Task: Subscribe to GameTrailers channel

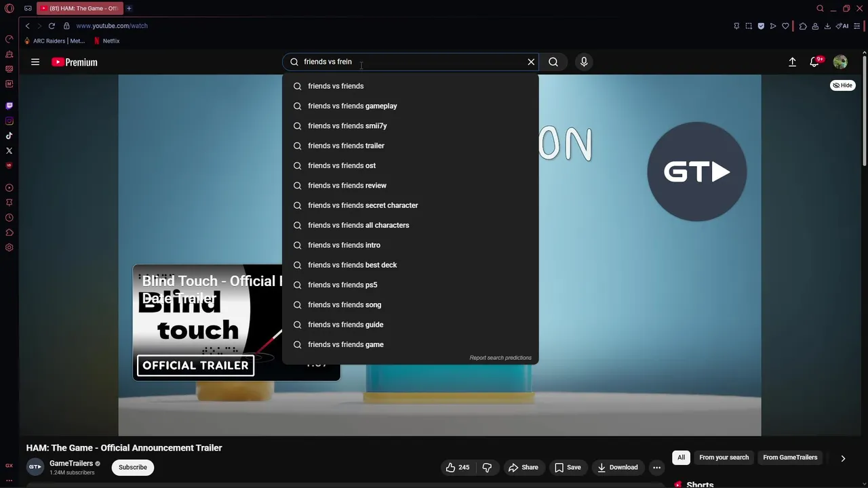Action: pos(133,467)
